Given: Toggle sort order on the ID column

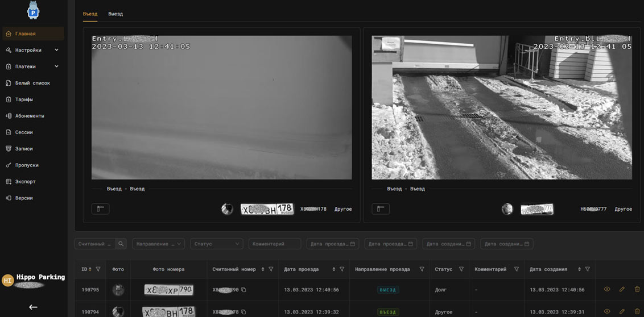Looking at the screenshot, I should pyautogui.click(x=90, y=269).
